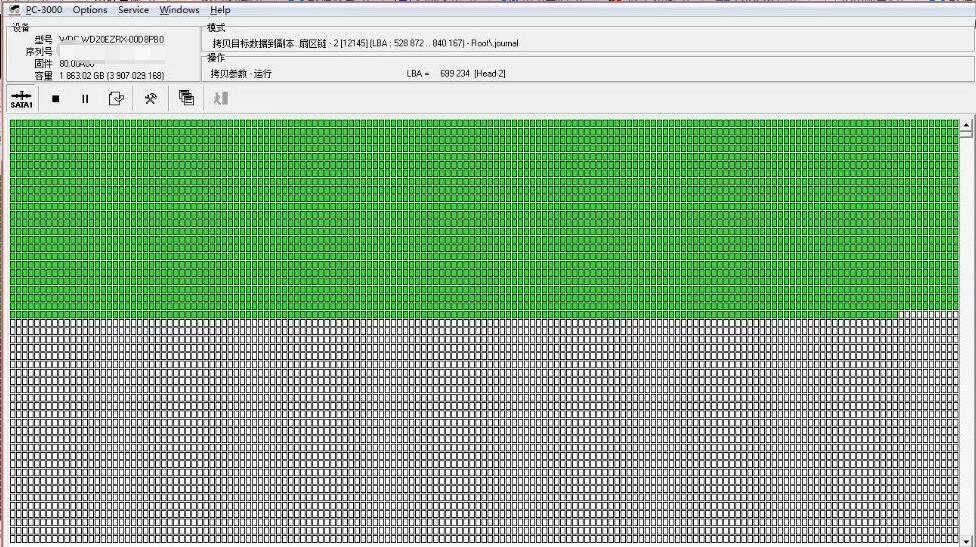Open the Help menu
This screenshot has width=976, height=547.
(x=220, y=10)
